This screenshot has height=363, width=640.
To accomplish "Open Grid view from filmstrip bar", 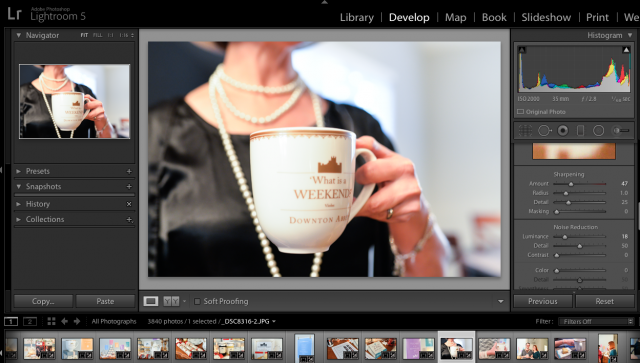I will 51,321.
